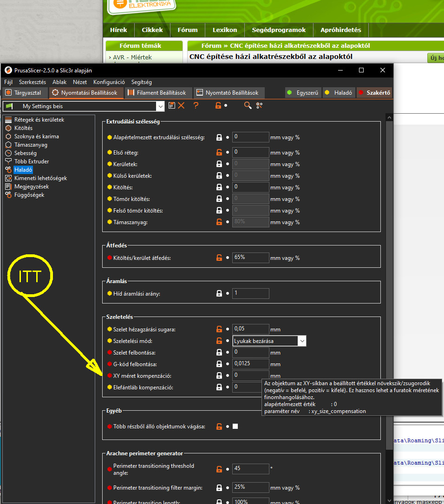Switch to Tárgyasztal tab
This screenshot has height=504, width=444.
(x=25, y=92)
